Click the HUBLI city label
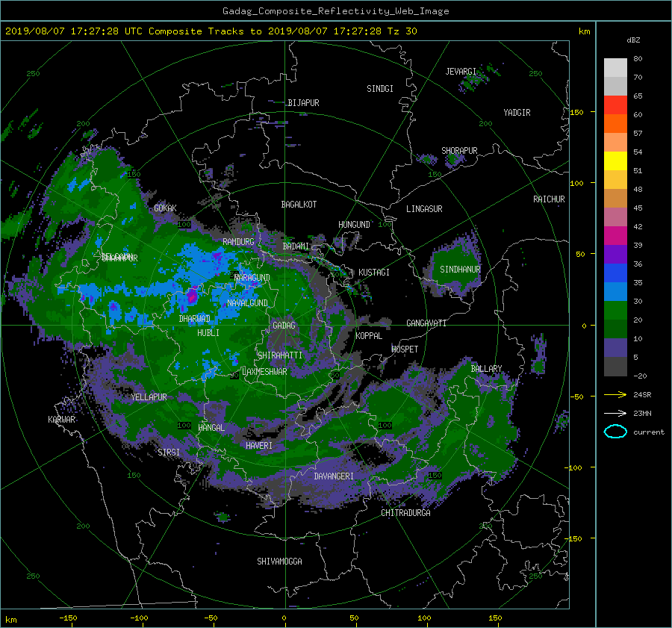This screenshot has height=628, width=672. (208, 333)
